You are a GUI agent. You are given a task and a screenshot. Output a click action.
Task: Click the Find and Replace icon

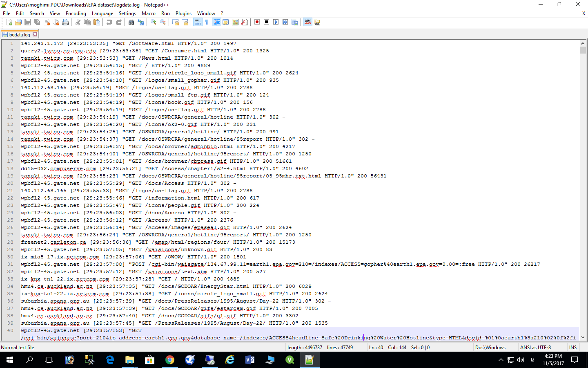[x=141, y=22]
